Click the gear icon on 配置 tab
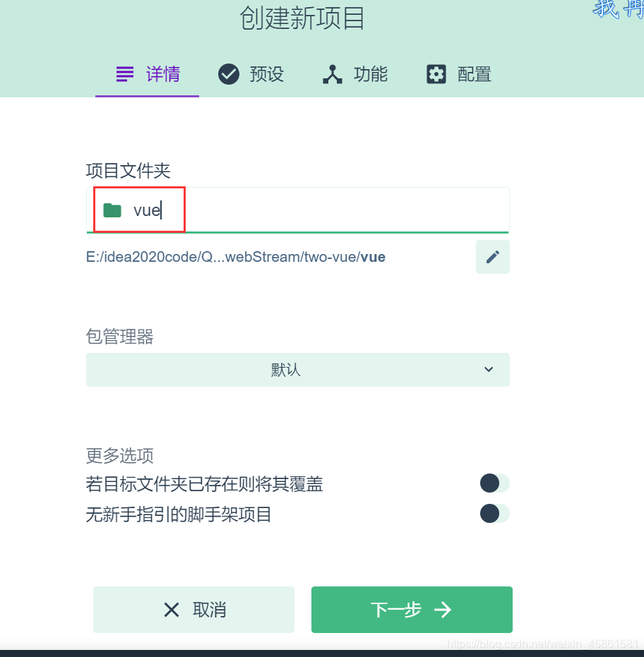Viewport: 644px width, 657px height. (x=436, y=73)
